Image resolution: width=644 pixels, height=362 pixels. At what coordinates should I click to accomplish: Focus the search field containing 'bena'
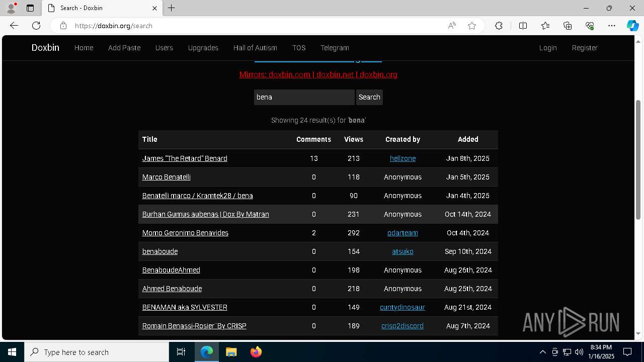click(x=304, y=97)
